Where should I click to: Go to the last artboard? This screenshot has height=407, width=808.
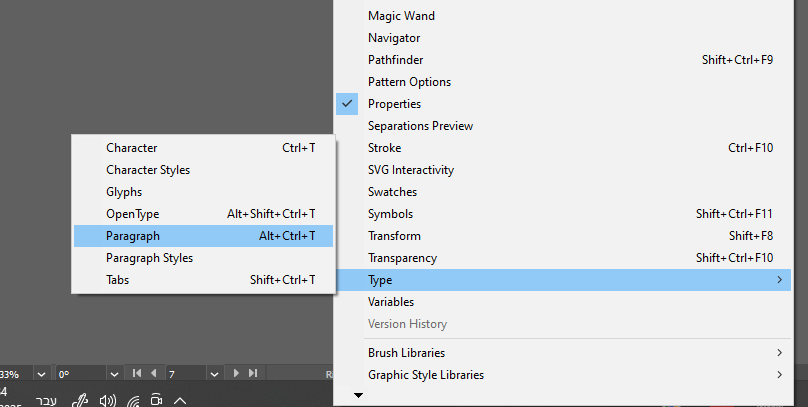coord(253,373)
